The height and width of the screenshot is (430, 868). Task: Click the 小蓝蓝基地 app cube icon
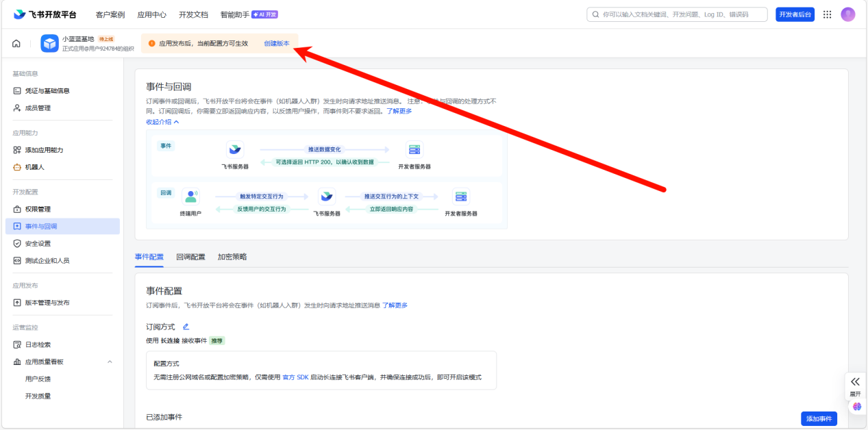[50, 44]
